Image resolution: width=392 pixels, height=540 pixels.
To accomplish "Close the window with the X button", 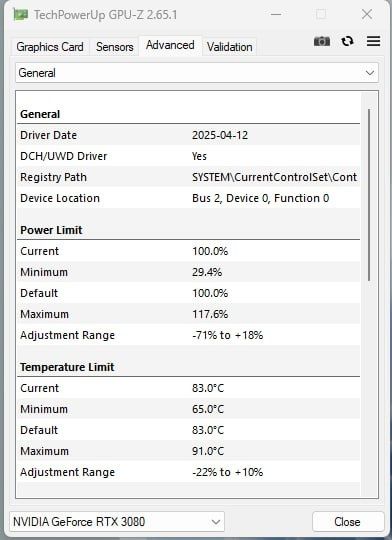I will click(x=367, y=14).
